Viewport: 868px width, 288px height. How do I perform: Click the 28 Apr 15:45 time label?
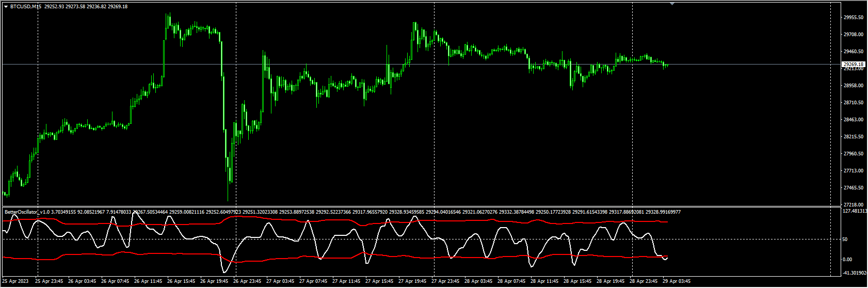coord(577,281)
